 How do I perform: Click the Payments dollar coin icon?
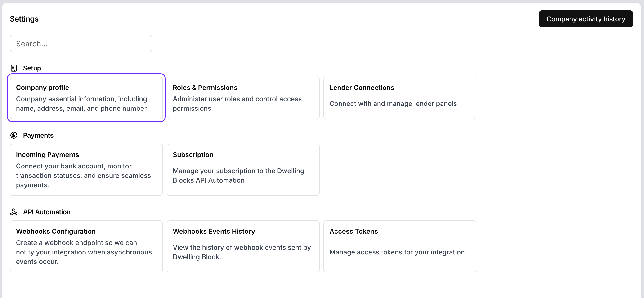click(14, 135)
